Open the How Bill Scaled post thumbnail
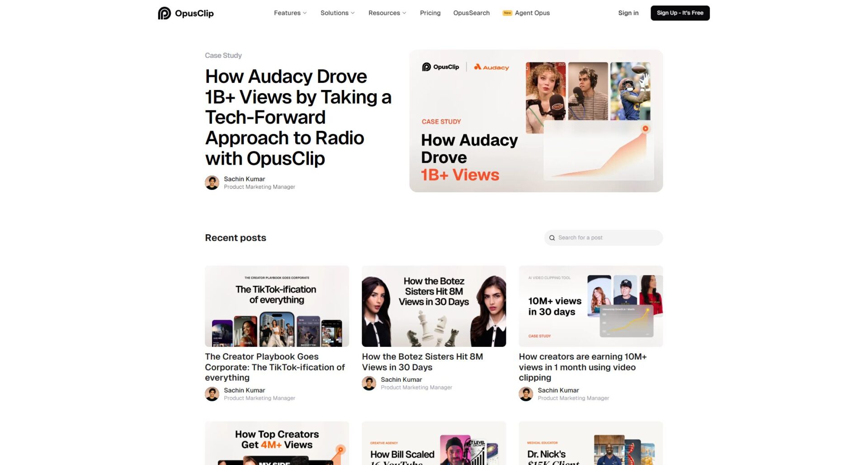 pyautogui.click(x=434, y=443)
